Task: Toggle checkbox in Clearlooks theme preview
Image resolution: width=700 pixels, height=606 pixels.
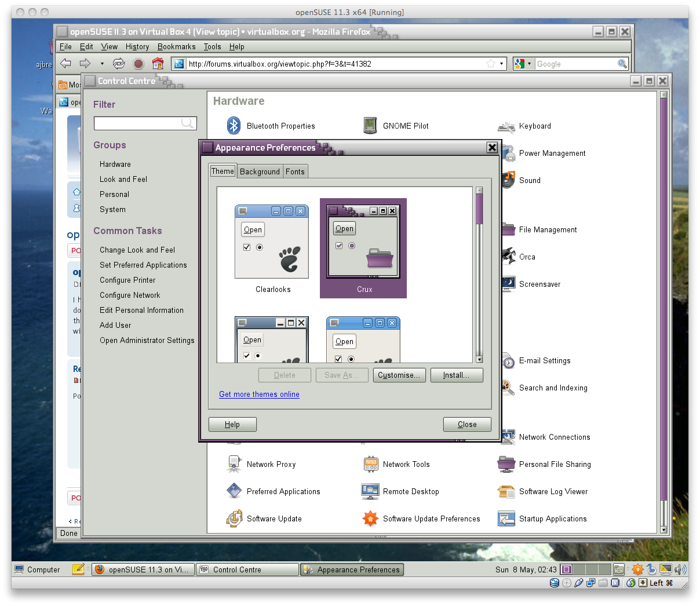Action: (x=247, y=247)
